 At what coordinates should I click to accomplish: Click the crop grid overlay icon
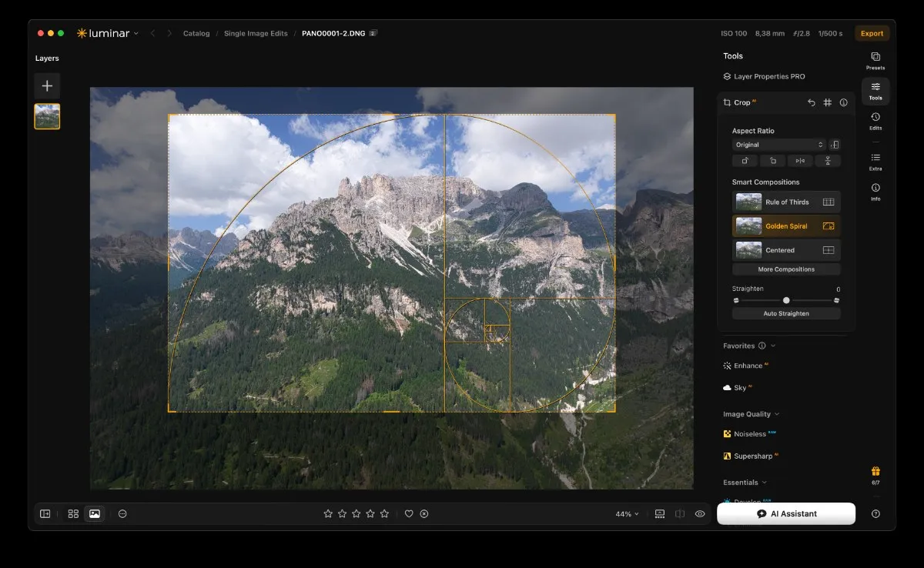click(828, 102)
